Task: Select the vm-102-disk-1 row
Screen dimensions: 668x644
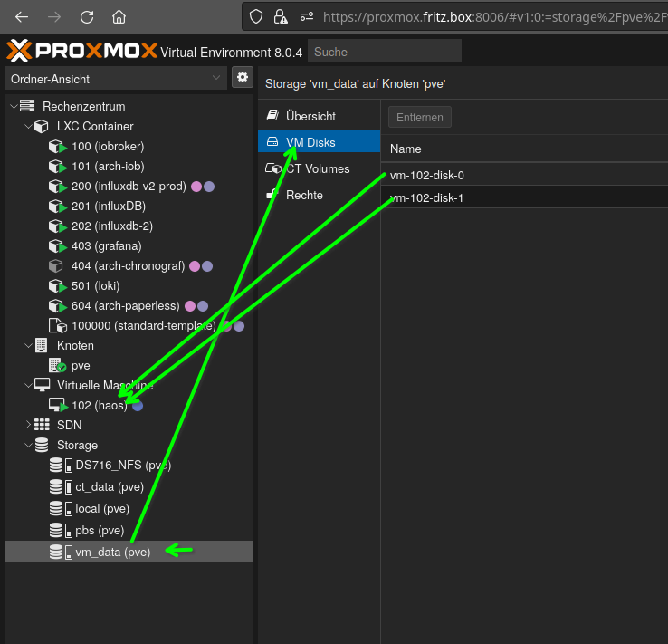Action: tap(524, 197)
